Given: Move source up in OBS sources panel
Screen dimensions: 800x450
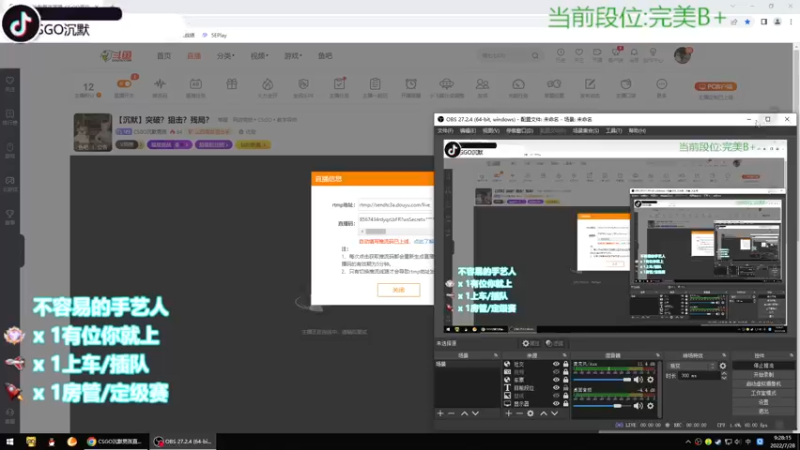Looking at the screenshot, I should tap(543, 413).
